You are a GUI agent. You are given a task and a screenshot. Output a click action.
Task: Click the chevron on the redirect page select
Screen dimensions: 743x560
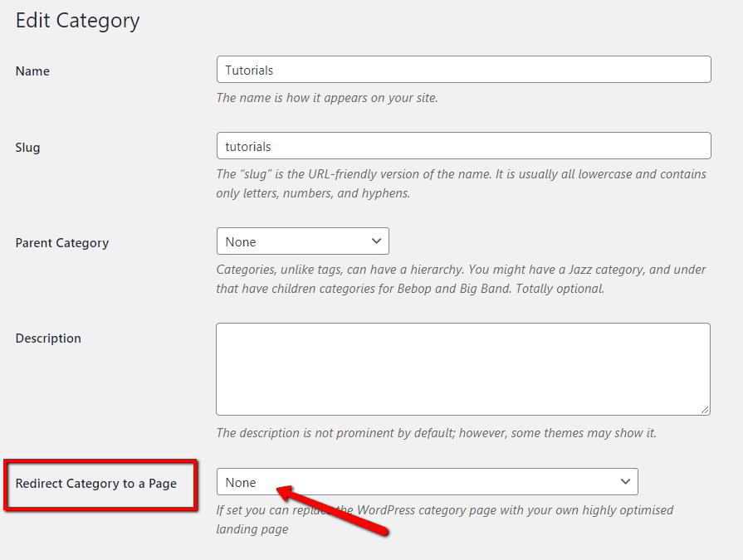(x=625, y=482)
